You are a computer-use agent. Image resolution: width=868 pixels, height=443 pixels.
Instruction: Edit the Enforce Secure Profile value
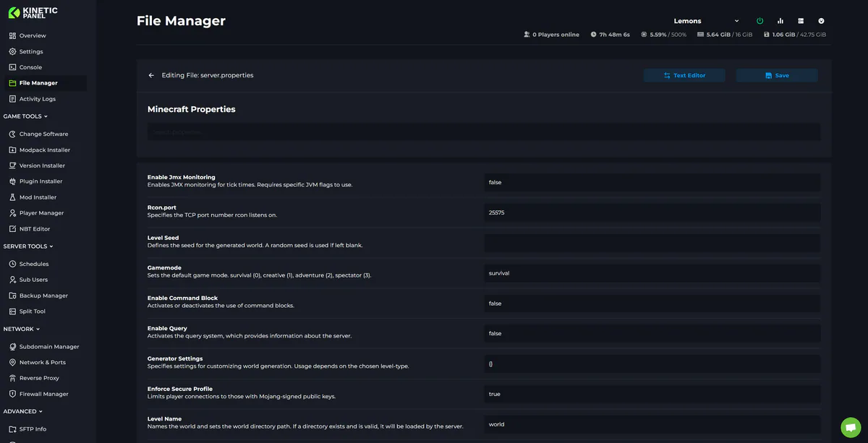pos(652,394)
